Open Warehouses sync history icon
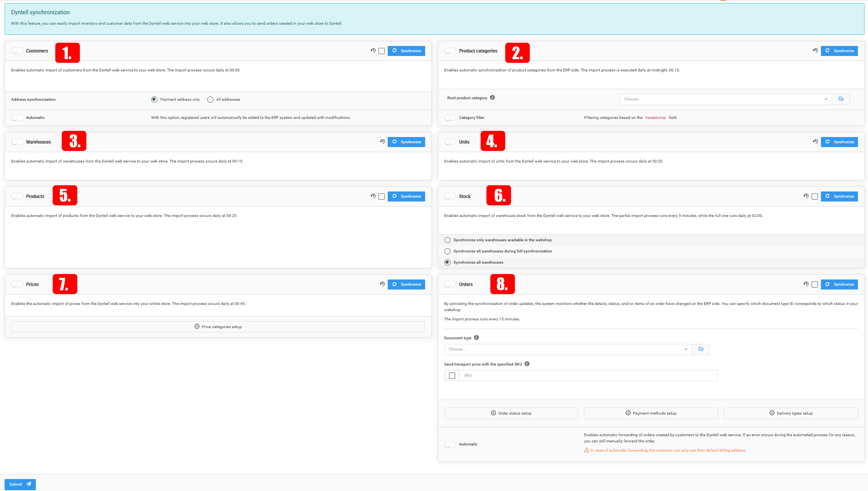Viewport: 868px width, 491px height. point(382,142)
